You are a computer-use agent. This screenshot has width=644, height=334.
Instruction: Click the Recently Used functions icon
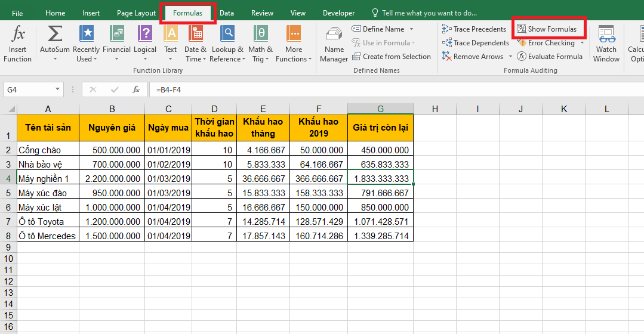coord(87,33)
